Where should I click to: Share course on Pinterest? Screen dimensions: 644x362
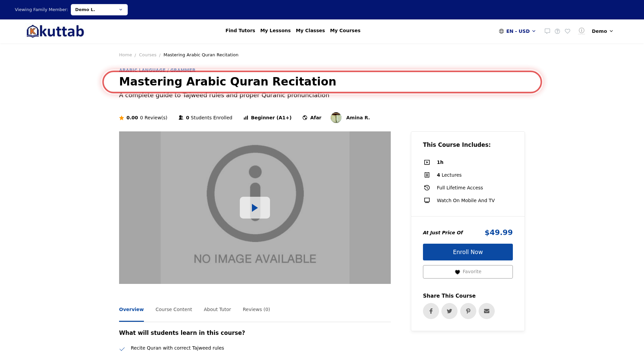click(x=468, y=311)
